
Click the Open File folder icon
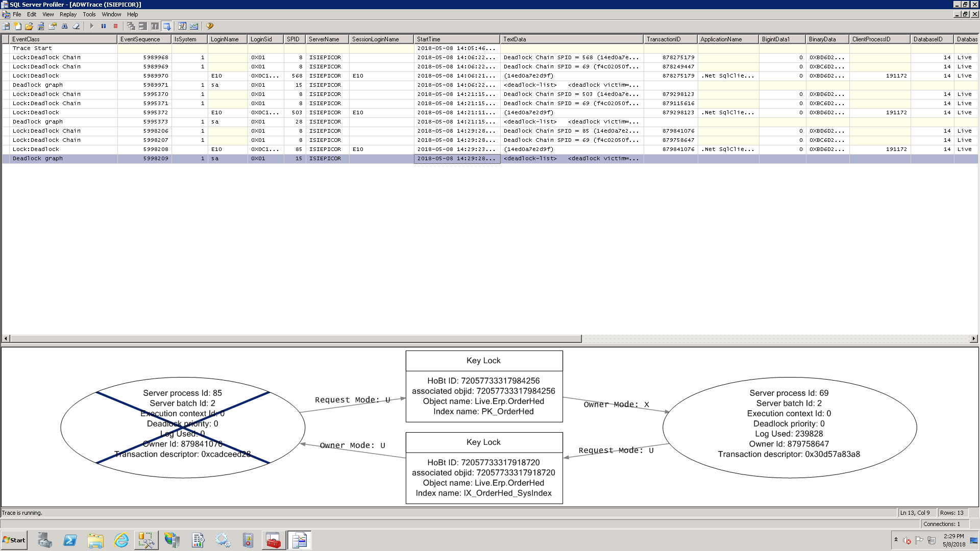29,26
